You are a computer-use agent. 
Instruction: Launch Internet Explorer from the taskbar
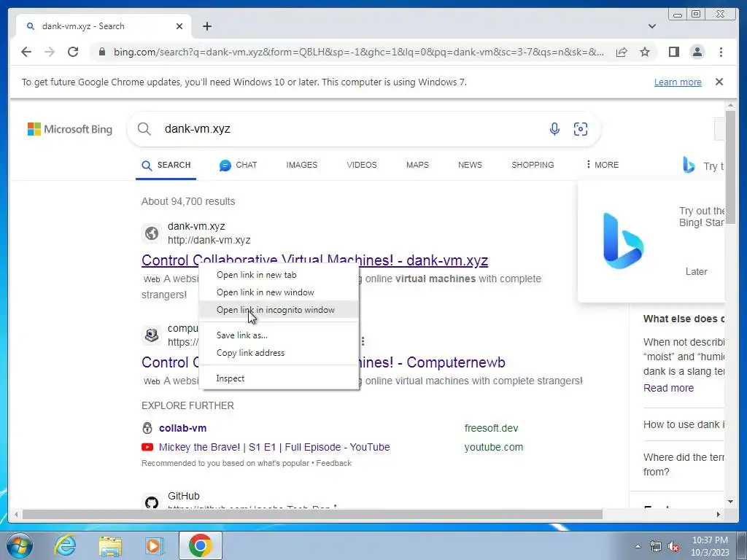click(x=65, y=545)
